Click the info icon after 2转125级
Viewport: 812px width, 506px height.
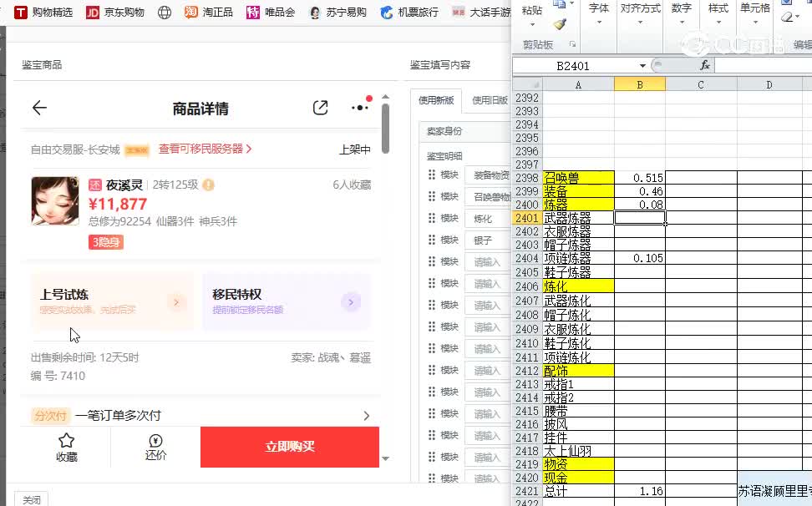pos(208,185)
